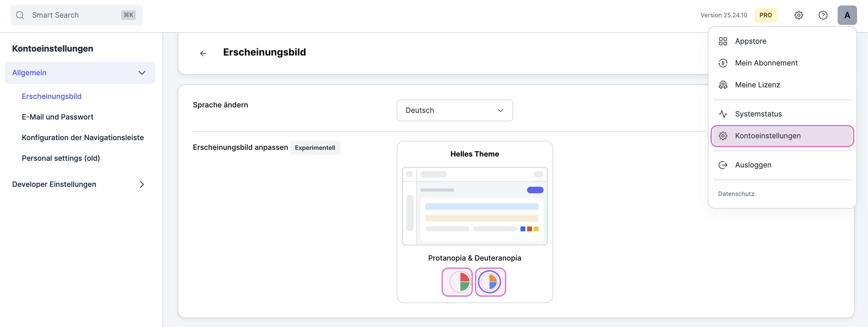
Task: Open the Datenschutz link
Action: pos(736,194)
